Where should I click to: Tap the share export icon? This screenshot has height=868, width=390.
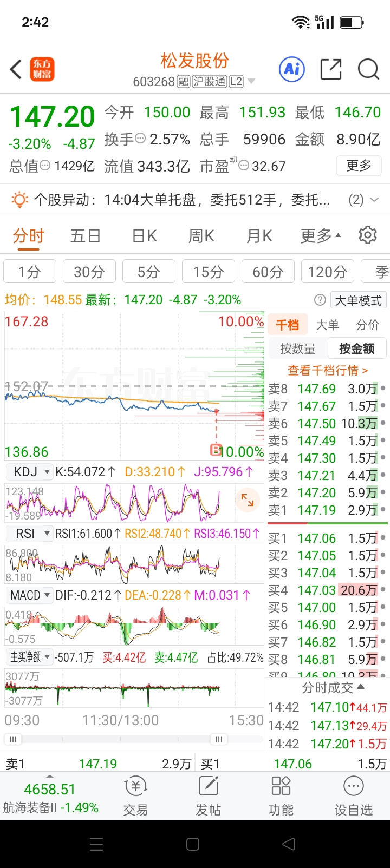[331, 69]
